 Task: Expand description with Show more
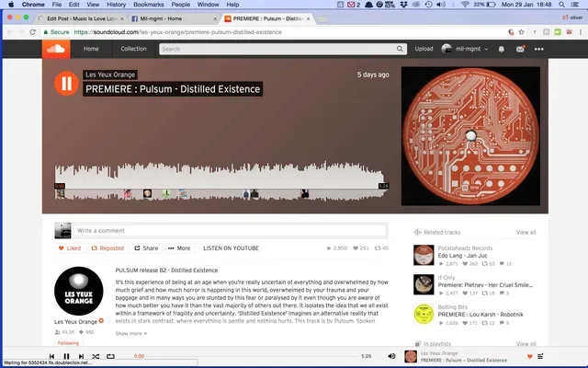(x=130, y=333)
